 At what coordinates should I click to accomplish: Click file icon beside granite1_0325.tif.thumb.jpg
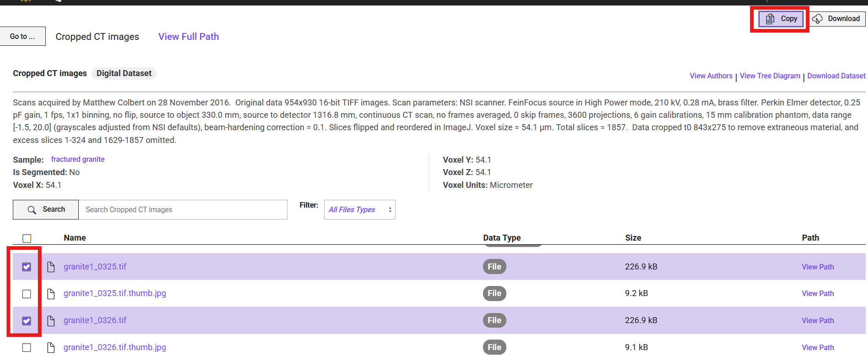coord(51,293)
